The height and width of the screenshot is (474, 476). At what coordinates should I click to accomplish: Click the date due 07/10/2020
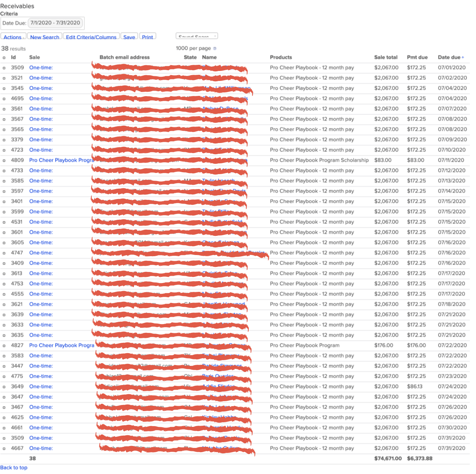pyautogui.click(x=452, y=150)
